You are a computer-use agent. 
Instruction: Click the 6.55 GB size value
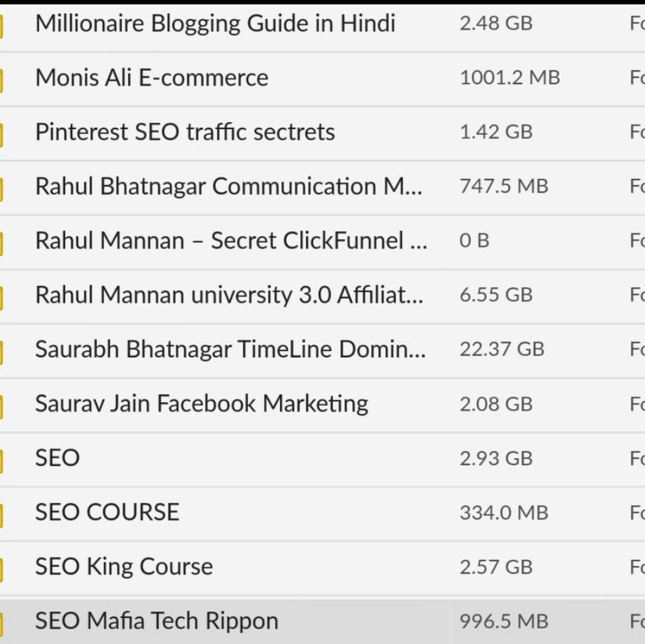496,295
